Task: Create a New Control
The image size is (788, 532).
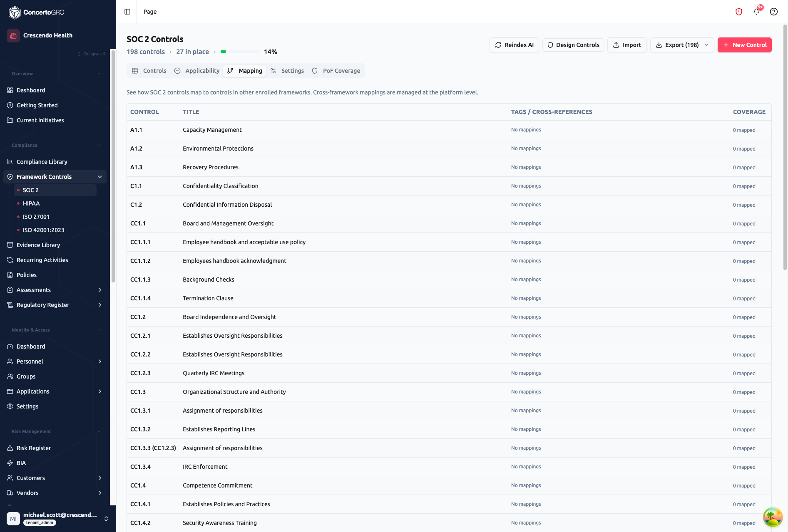Action: point(744,45)
